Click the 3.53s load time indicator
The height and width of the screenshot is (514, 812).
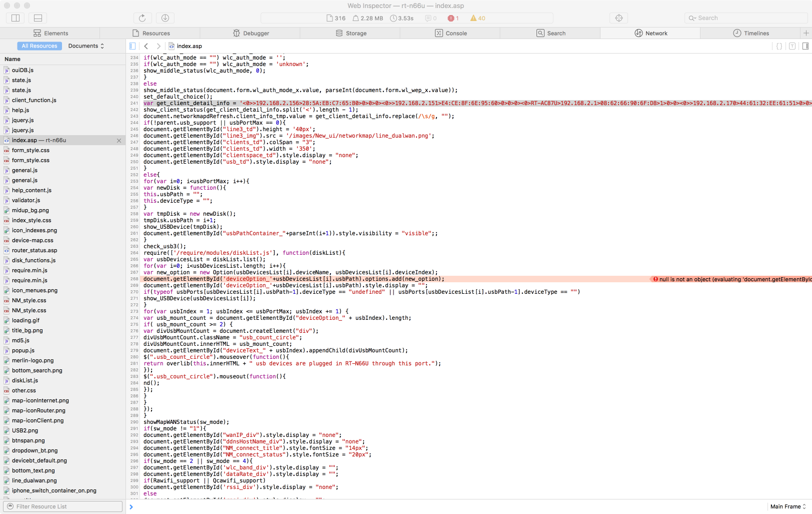pos(402,18)
